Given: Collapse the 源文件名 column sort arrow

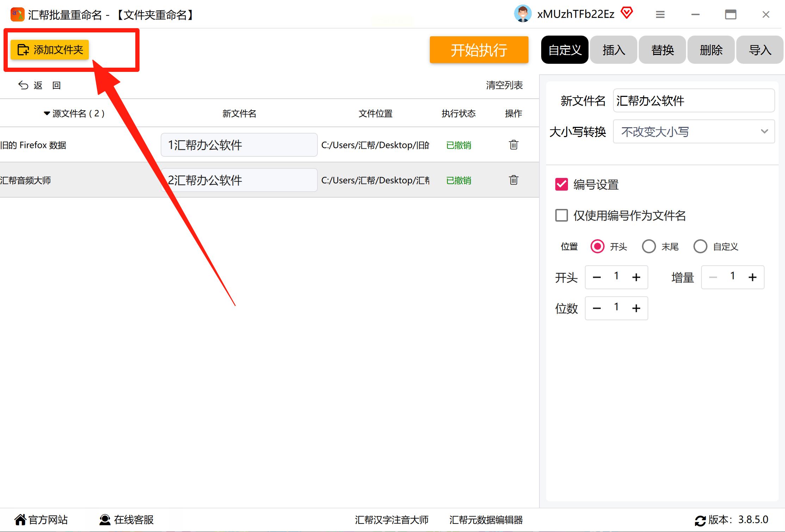Looking at the screenshot, I should tap(47, 113).
